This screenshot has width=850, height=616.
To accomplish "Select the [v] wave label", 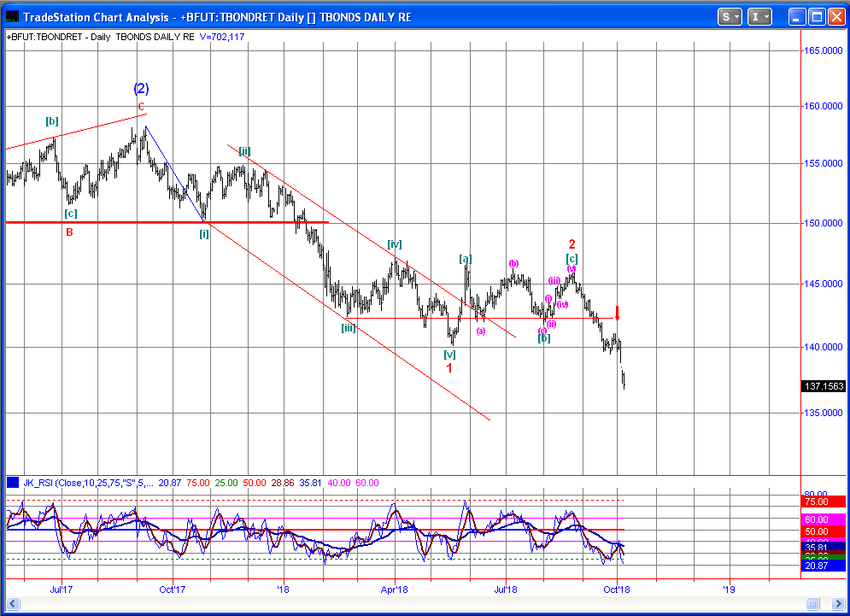I will coord(449,355).
